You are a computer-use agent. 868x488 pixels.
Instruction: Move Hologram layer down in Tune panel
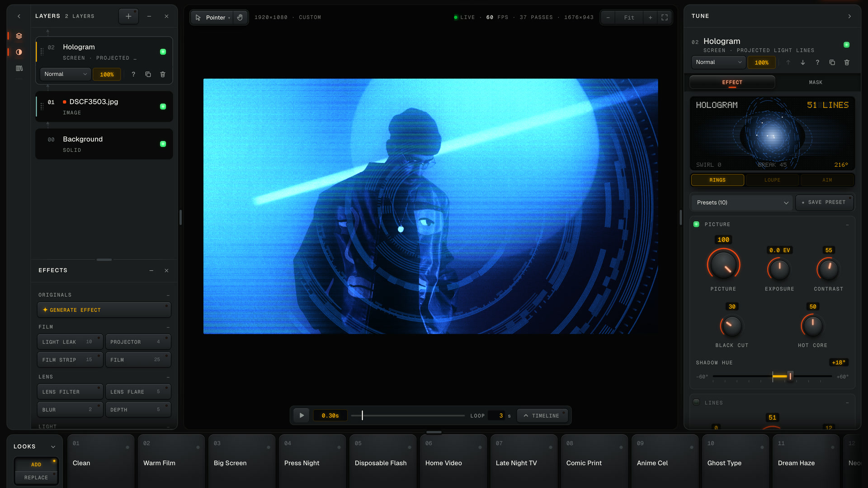click(x=803, y=62)
